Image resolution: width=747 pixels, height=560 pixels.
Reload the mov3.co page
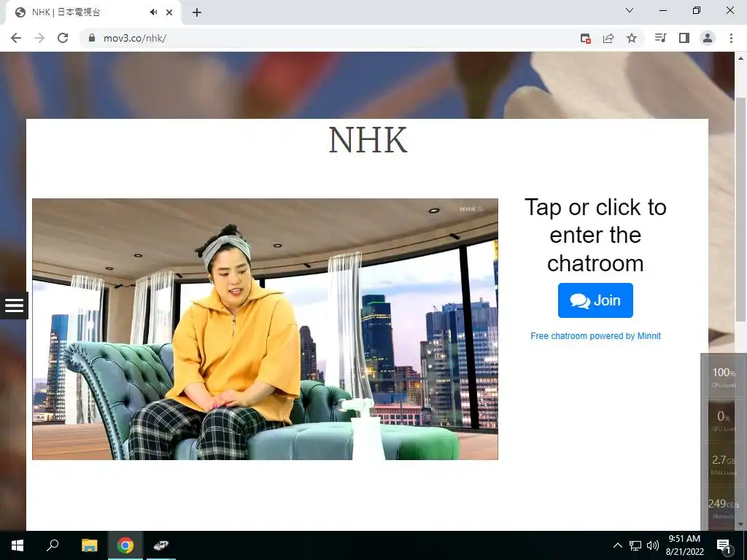click(63, 38)
